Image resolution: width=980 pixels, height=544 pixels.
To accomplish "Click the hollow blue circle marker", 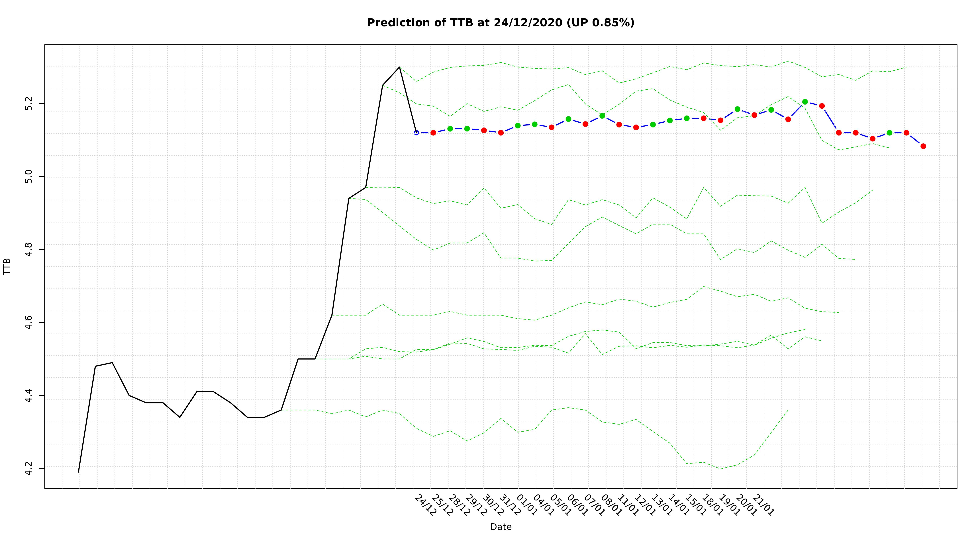I will tap(416, 133).
